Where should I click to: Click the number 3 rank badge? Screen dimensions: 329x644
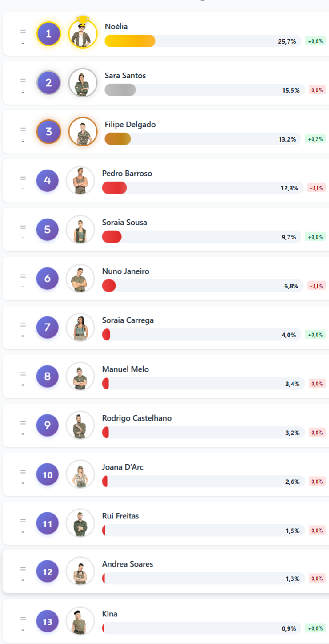[48, 132]
